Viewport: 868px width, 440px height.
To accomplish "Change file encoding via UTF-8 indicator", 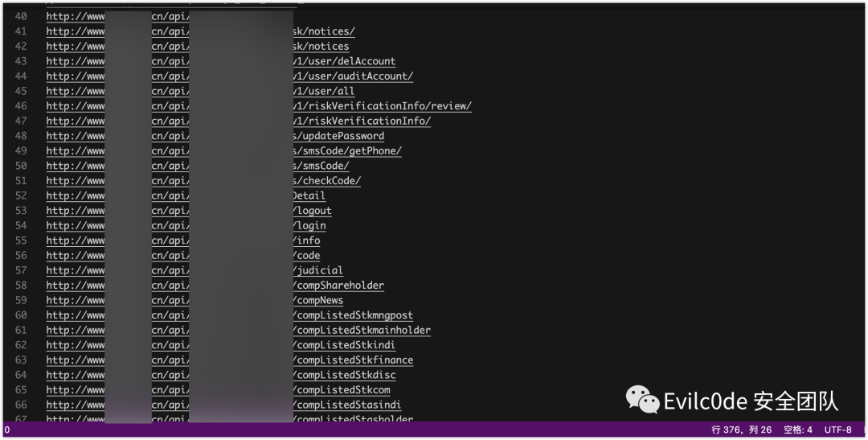I will click(x=838, y=430).
